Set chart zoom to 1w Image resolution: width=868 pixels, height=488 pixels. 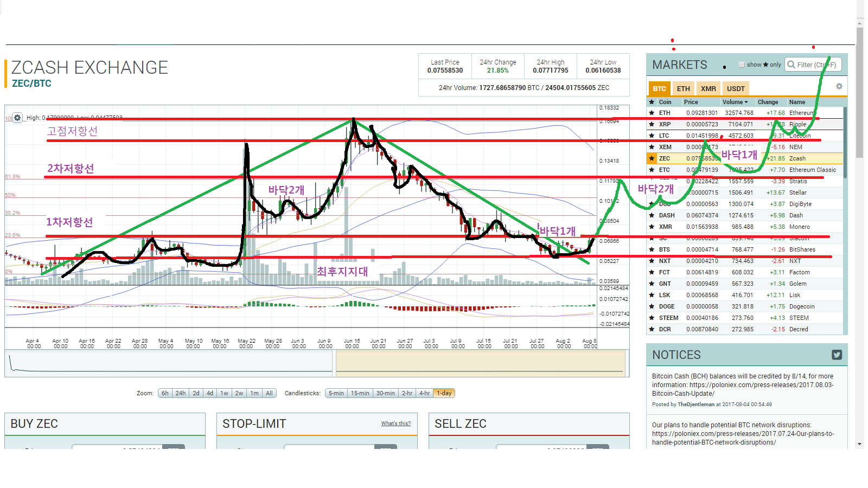pos(224,393)
